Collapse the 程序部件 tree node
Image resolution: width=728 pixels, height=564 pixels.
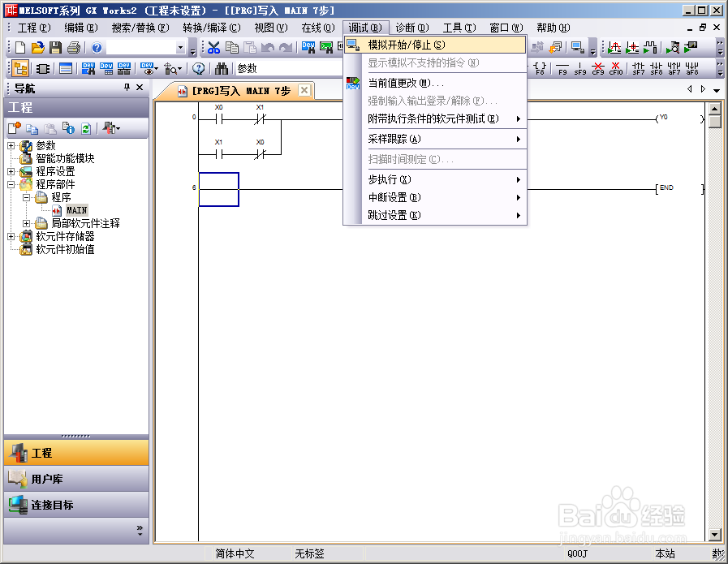11,185
